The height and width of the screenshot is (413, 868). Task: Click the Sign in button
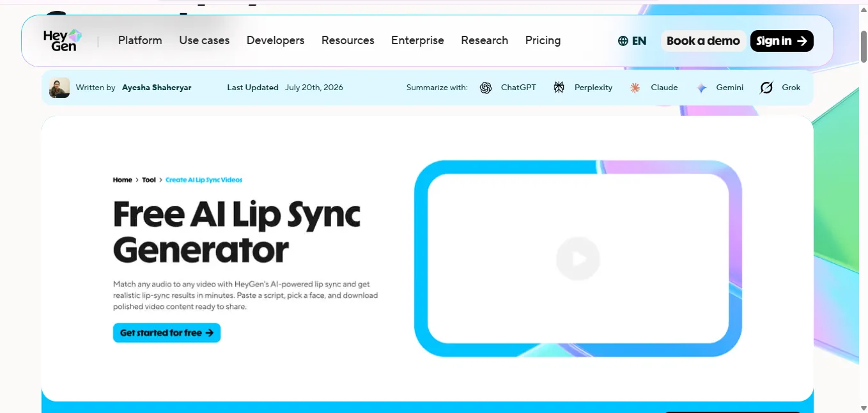(x=782, y=41)
